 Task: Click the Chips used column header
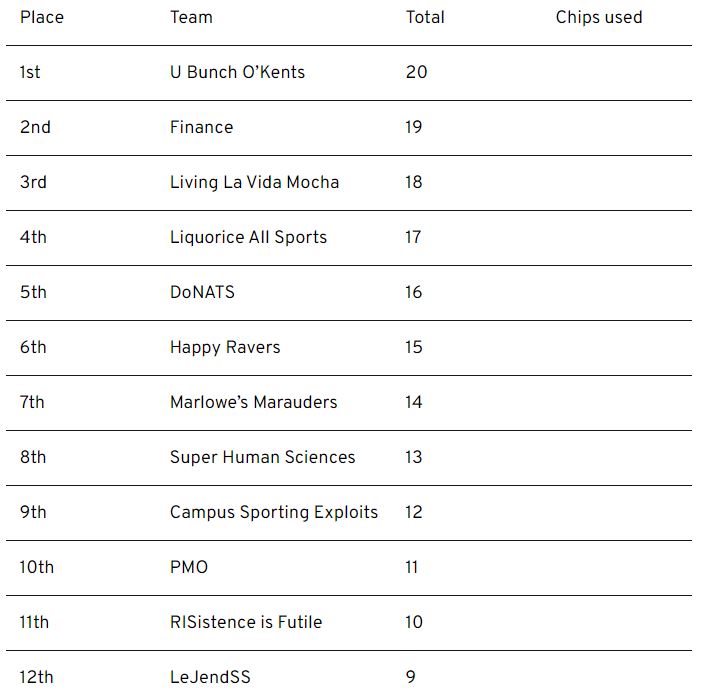coord(599,17)
